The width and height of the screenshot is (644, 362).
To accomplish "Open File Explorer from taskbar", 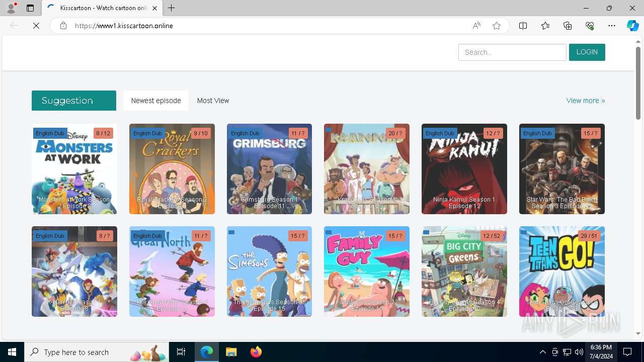I will click(x=231, y=352).
